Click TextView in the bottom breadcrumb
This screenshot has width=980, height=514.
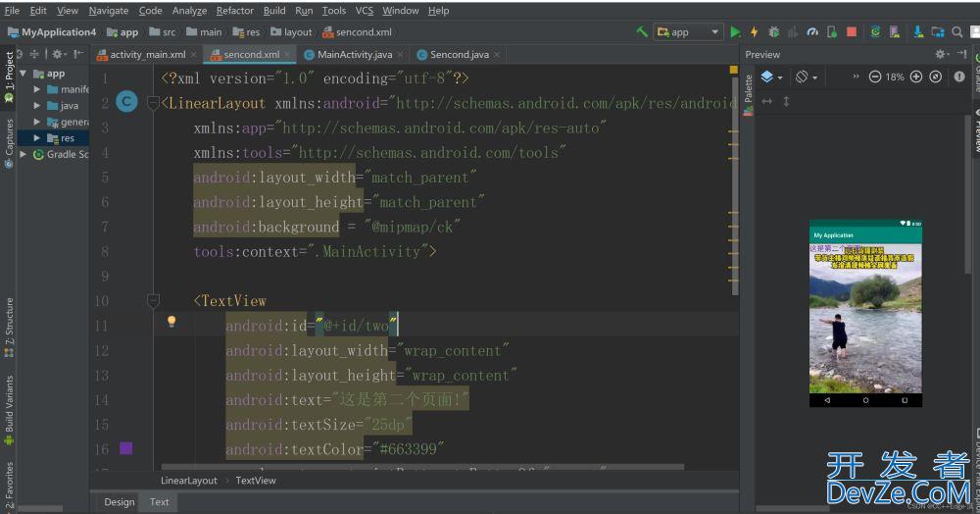tap(256, 481)
